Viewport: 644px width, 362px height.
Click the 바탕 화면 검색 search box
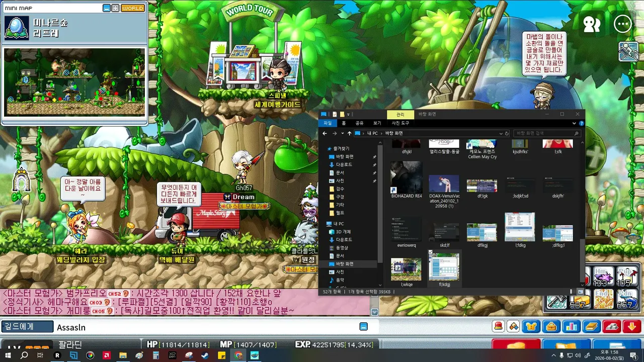tap(547, 133)
